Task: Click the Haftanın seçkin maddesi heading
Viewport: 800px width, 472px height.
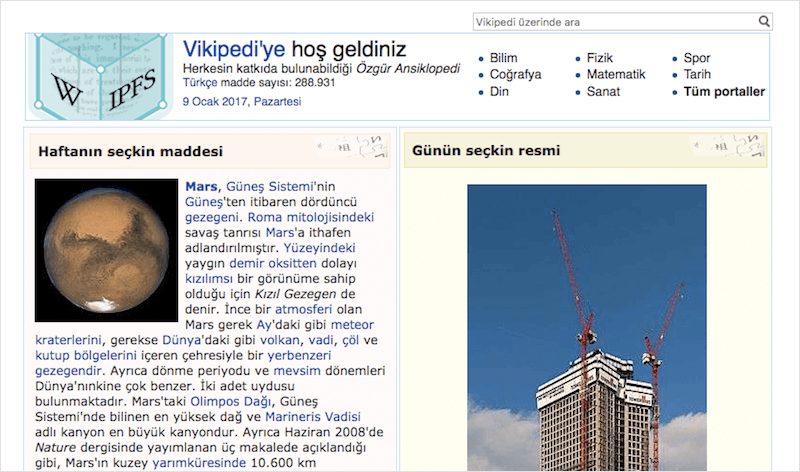Action: click(x=131, y=152)
